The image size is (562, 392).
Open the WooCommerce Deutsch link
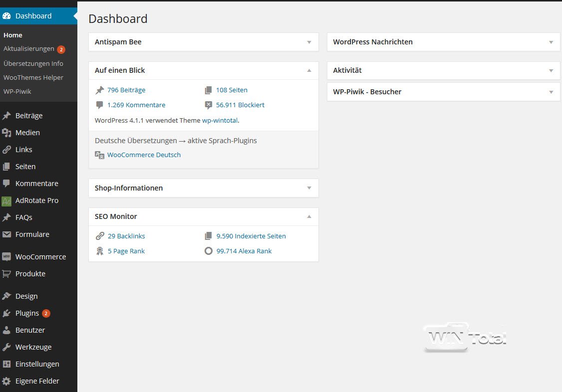click(144, 155)
